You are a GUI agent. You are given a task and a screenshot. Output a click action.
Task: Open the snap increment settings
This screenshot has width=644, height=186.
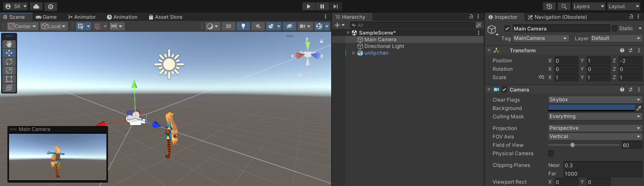point(117,26)
